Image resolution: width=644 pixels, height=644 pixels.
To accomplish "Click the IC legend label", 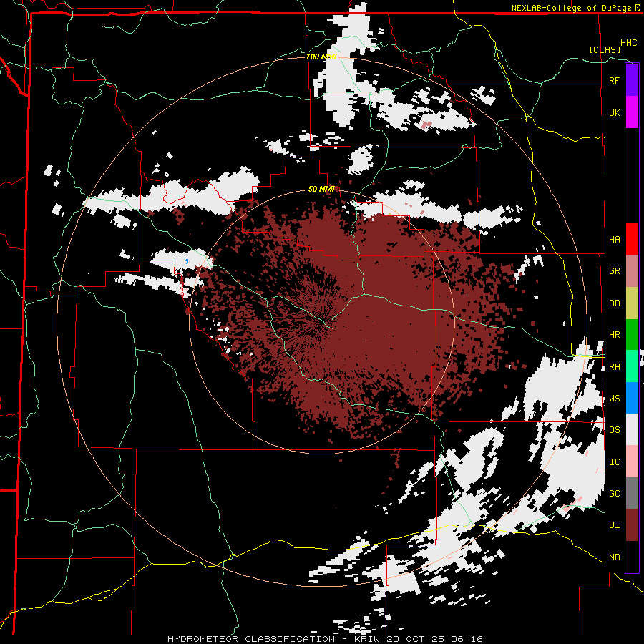I will (614, 462).
